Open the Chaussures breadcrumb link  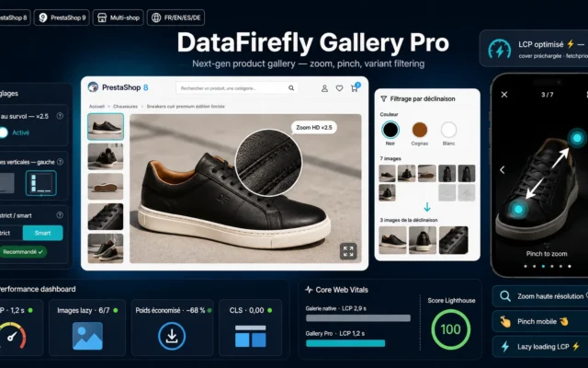(125, 107)
